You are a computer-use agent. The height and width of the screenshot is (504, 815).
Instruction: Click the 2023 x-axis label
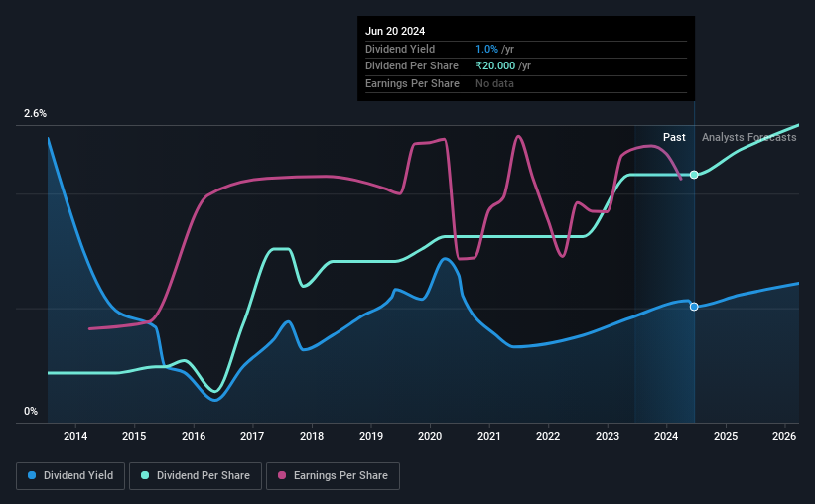click(608, 436)
